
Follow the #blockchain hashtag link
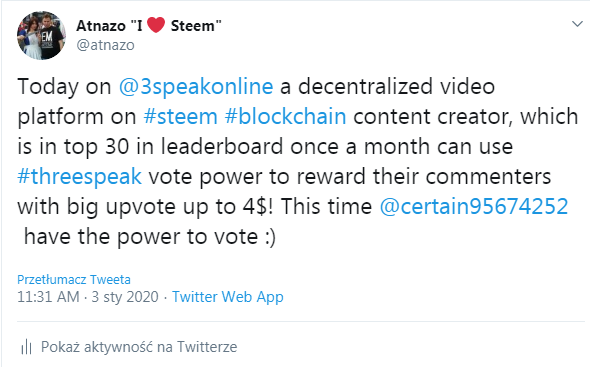pyautogui.click(x=285, y=116)
